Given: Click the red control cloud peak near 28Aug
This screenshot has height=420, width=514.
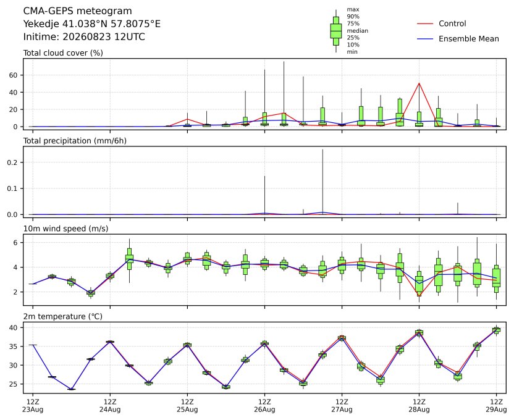Looking at the screenshot, I should [x=419, y=83].
